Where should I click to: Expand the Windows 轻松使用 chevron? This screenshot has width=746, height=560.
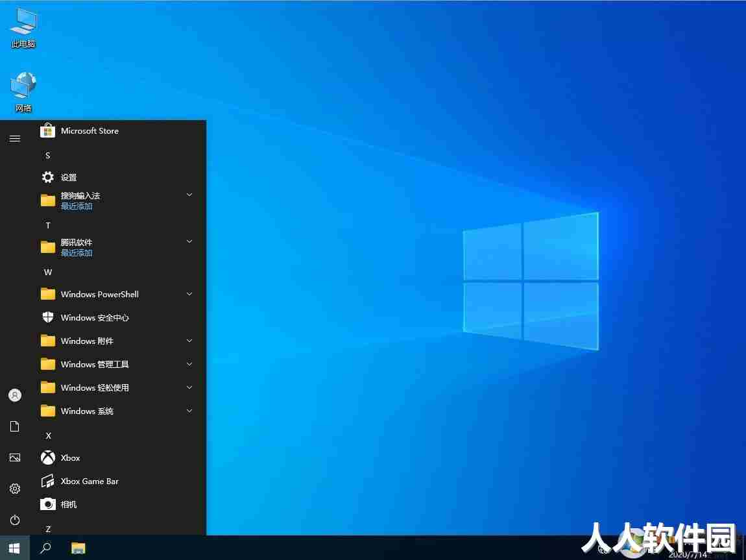click(x=189, y=387)
